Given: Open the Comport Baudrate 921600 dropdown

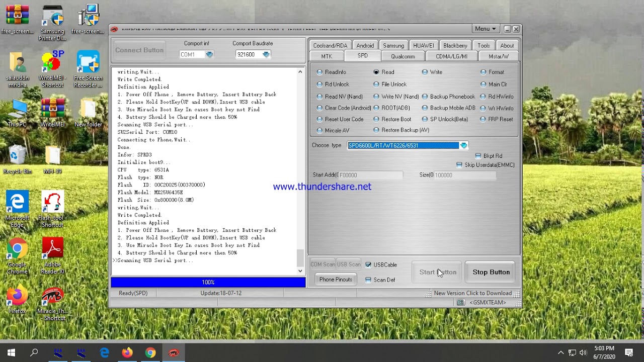Looking at the screenshot, I should click(266, 55).
